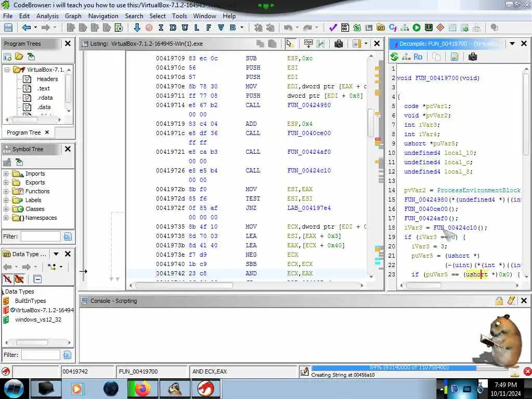Click Symbol Tree Filter input field

[41, 236]
